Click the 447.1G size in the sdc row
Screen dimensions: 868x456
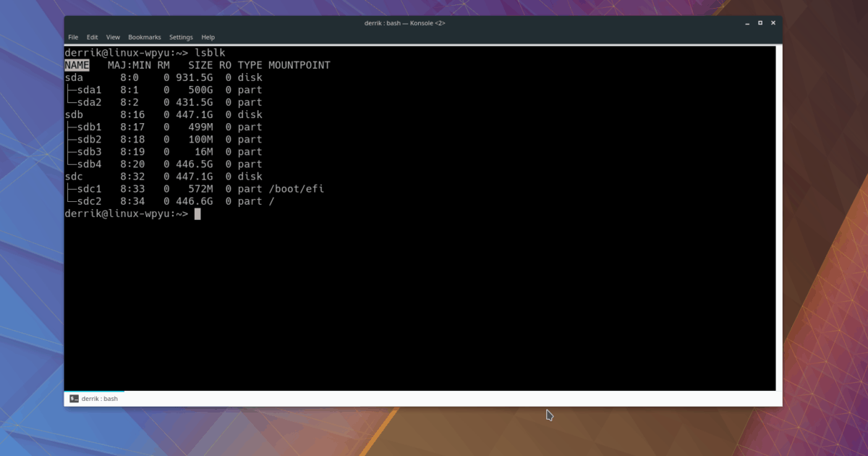(195, 177)
